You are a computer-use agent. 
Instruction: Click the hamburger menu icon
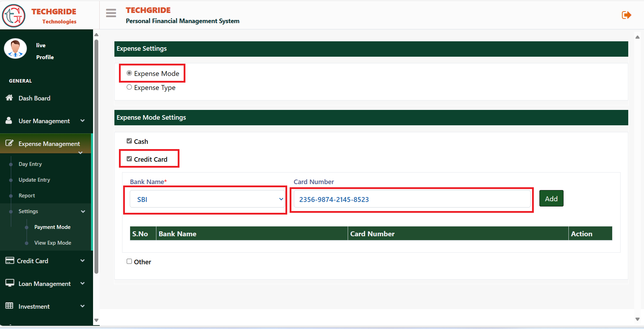[111, 13]
